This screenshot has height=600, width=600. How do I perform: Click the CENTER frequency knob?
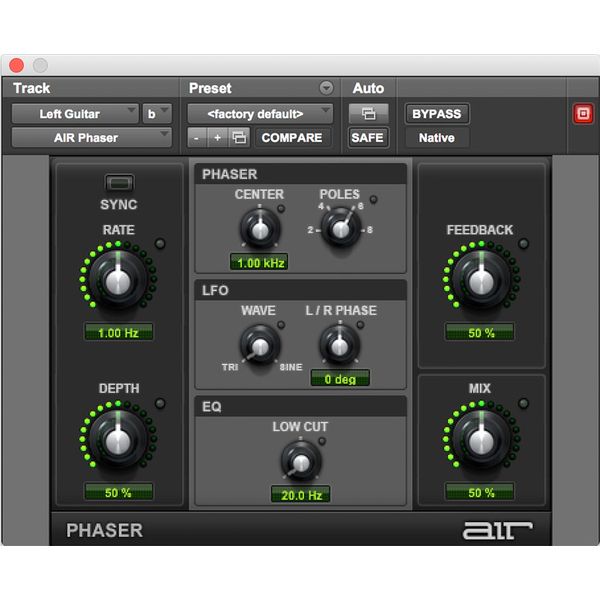tap(260, 228)
